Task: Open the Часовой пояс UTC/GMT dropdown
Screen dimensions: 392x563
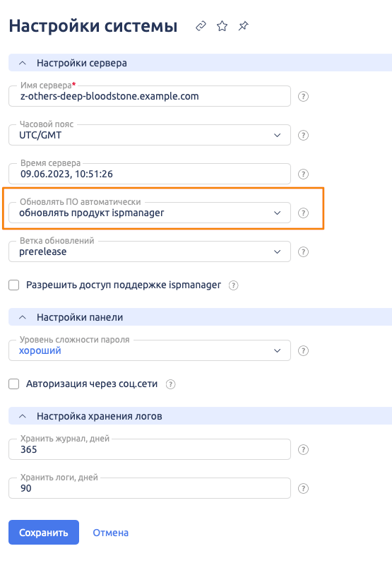Action: 150,135
